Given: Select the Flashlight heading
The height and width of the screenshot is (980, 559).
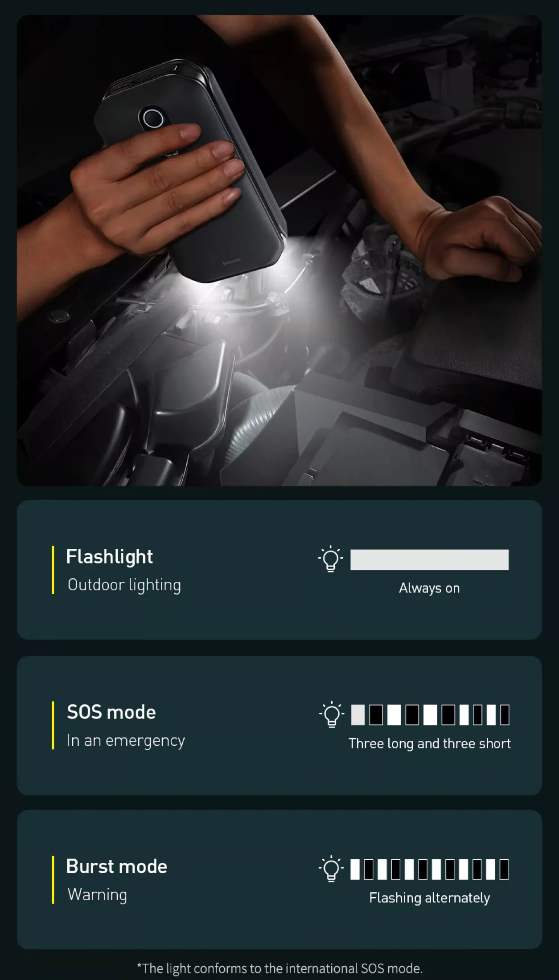Looking at the screenshot, I should (110, 557).
